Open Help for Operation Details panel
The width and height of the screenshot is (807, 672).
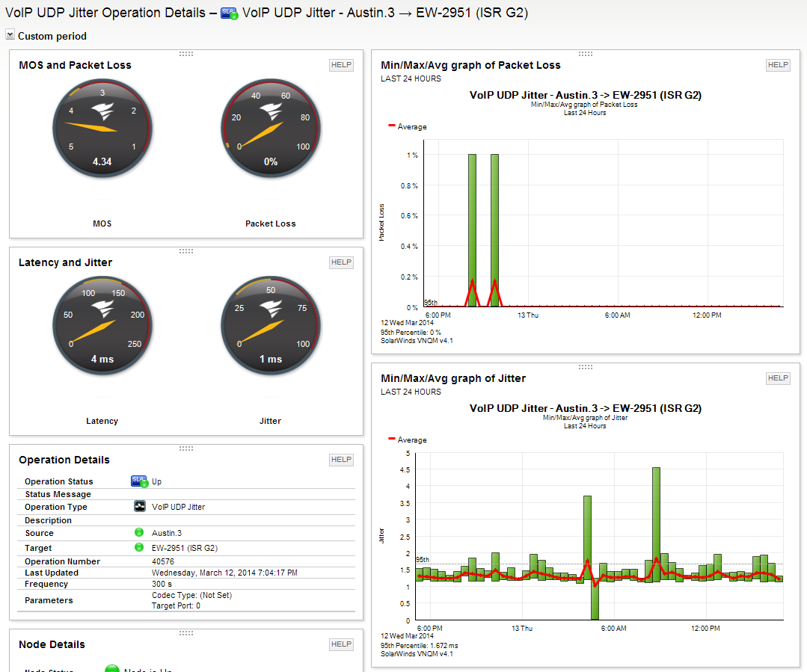coord(341,460)
